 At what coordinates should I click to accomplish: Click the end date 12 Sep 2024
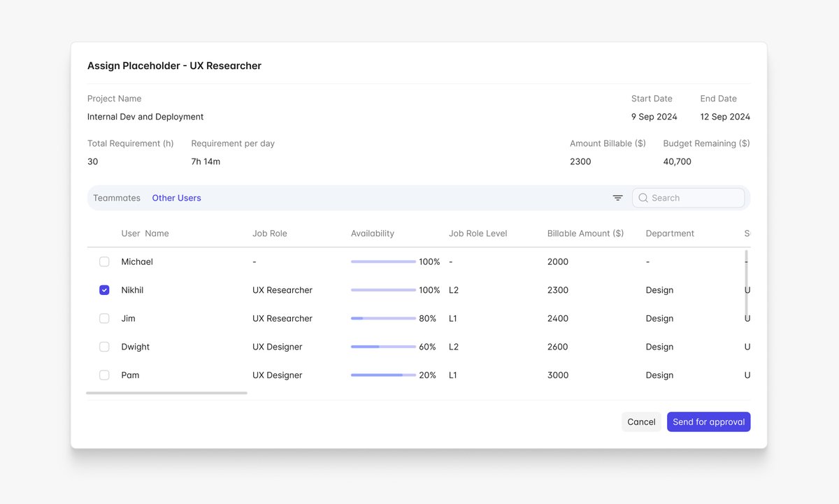[725, 117]
